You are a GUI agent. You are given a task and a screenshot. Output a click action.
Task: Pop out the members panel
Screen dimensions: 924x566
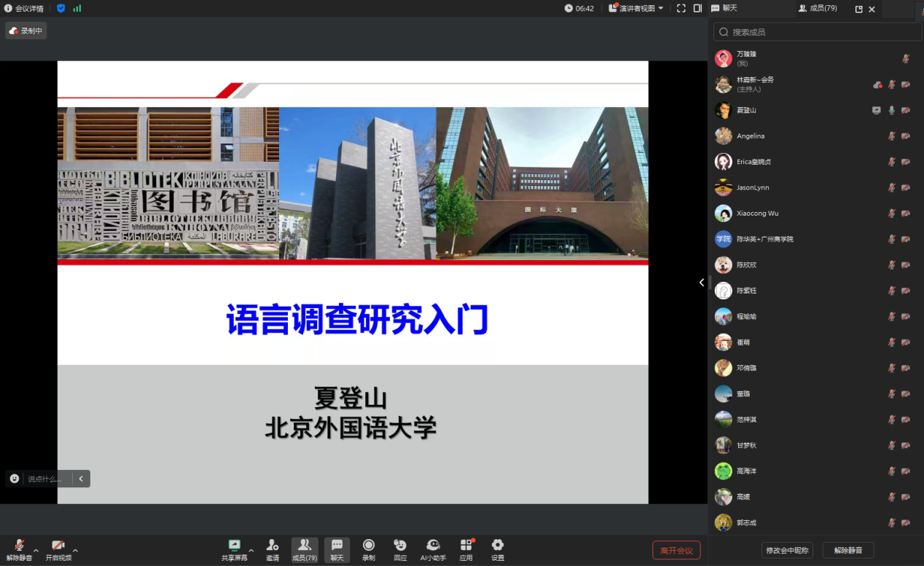pos(858,9)
